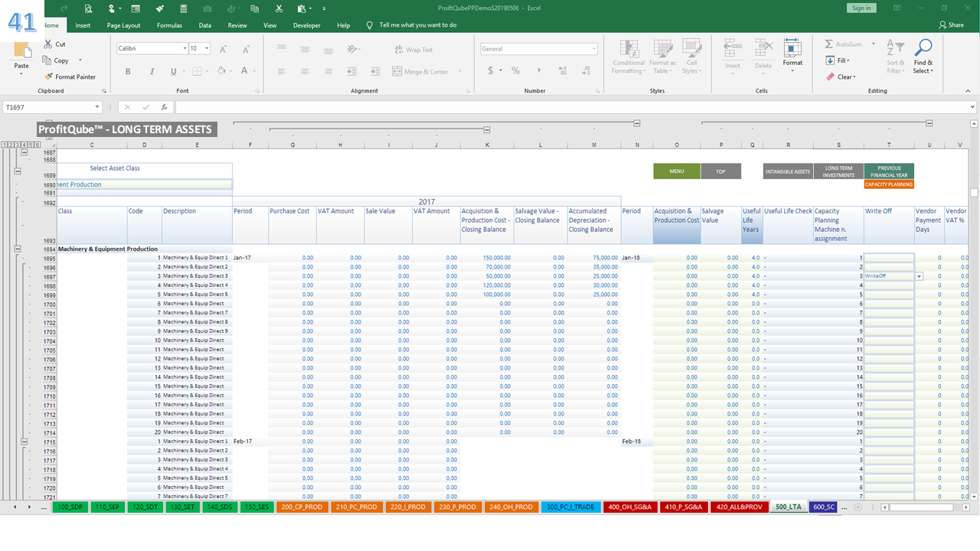This screenshot has height=551, width=980.
Task: Click the INTANGIBLE ASSETS button
Action: 788,171
